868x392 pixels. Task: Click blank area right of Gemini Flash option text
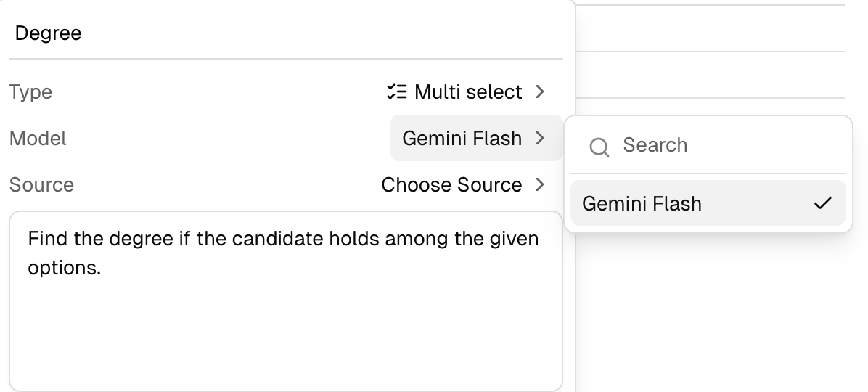click(755, 204)
